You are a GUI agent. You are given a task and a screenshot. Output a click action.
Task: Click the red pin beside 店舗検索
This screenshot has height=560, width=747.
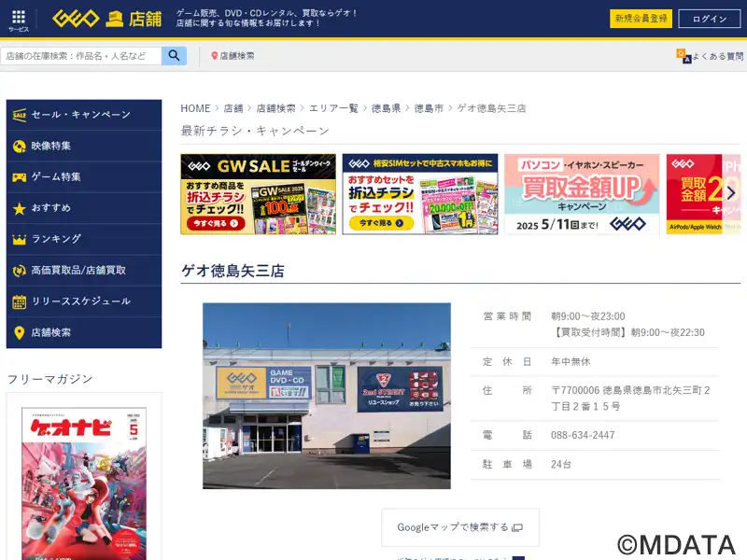pyautogui.click(x=215, y=56)
